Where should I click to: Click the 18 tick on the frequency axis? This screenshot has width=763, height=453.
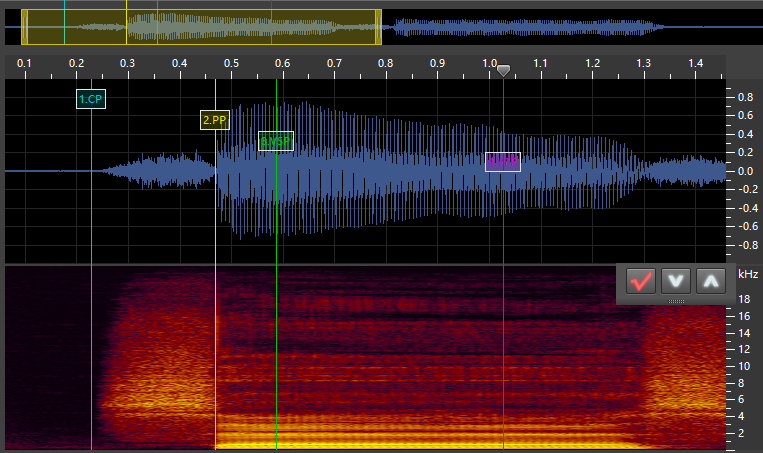[743, 299]
